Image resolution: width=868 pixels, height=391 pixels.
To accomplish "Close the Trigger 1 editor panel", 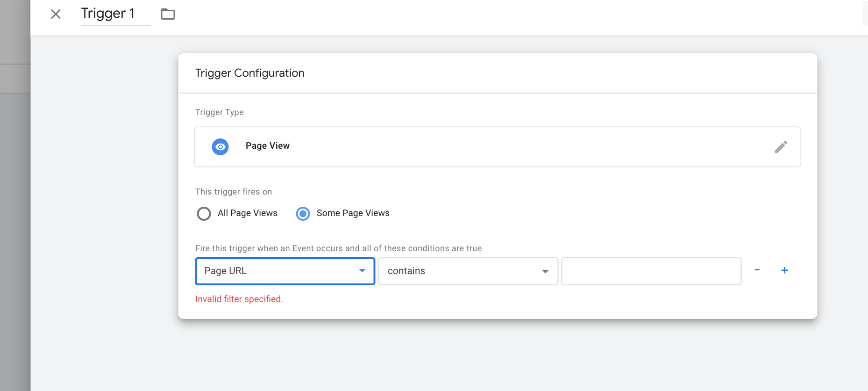I will click(56, 14).
